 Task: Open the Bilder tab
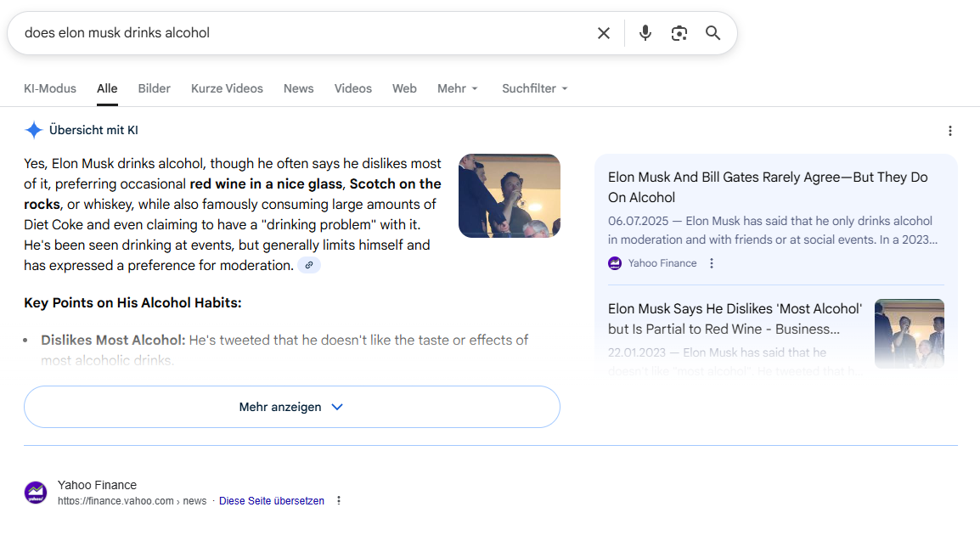[x=155, y=88]
